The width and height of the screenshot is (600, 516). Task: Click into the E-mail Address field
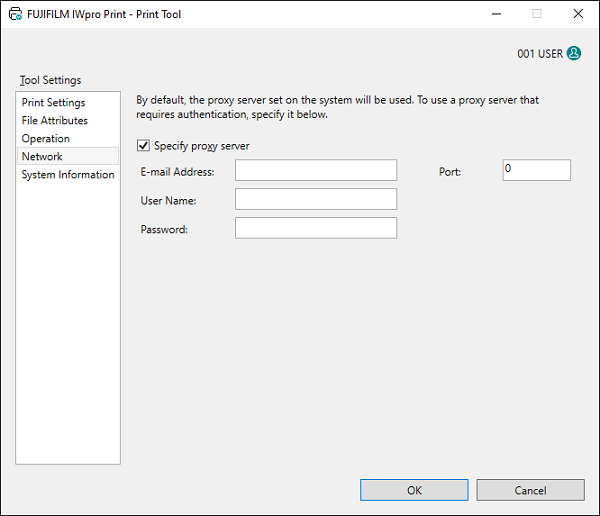315,170
